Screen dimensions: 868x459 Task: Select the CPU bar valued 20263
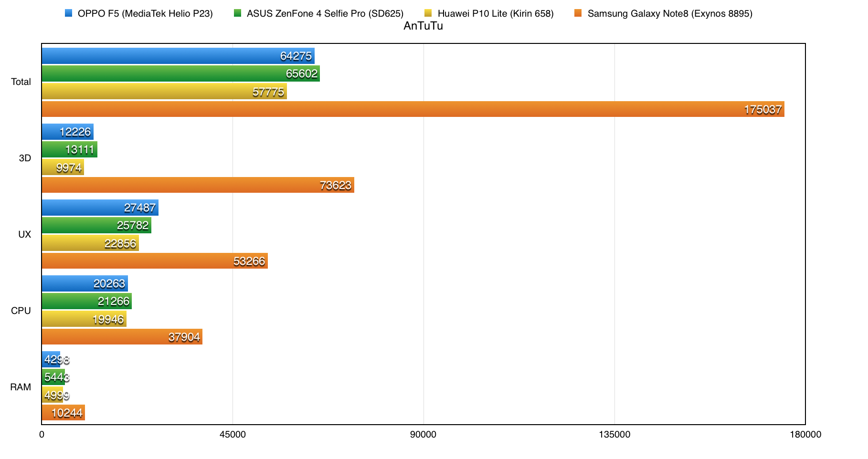tap(85, 283)
